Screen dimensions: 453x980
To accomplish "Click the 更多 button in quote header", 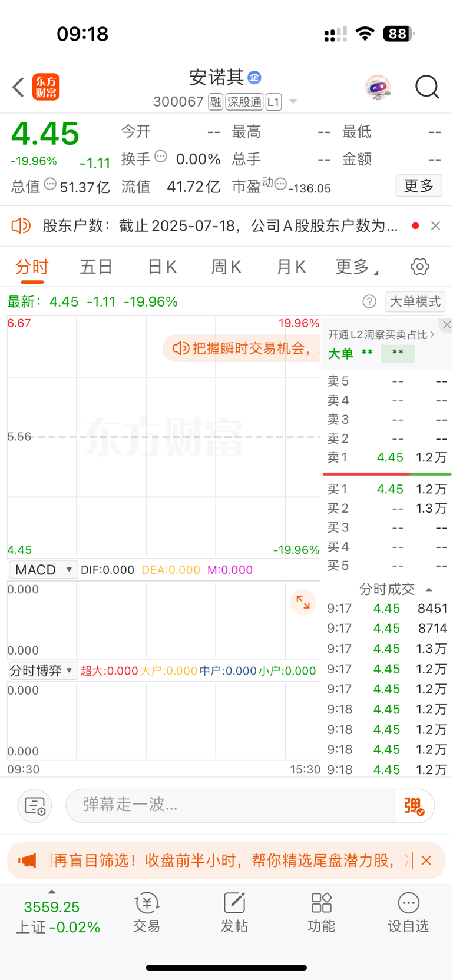I will 419,186.
